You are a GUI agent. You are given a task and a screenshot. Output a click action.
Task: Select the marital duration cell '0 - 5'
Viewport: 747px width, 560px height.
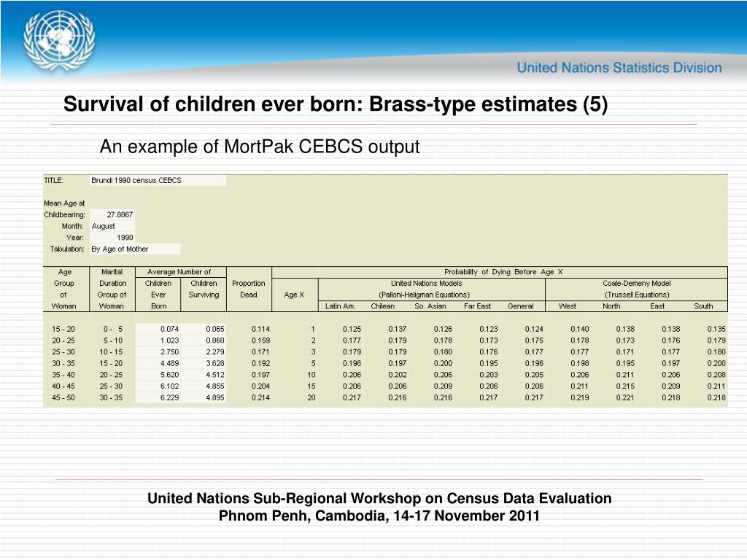pyautogui.click(x=112, y=329)
